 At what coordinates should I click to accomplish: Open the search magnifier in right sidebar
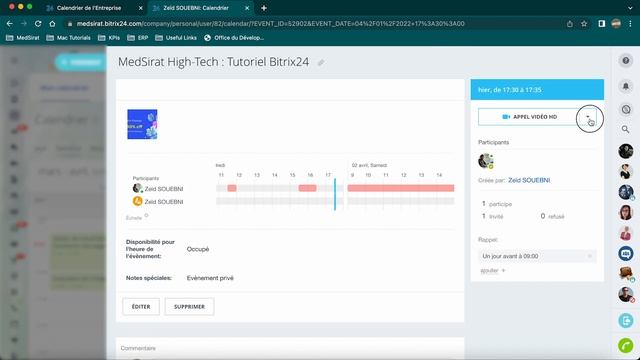(625, 129)
